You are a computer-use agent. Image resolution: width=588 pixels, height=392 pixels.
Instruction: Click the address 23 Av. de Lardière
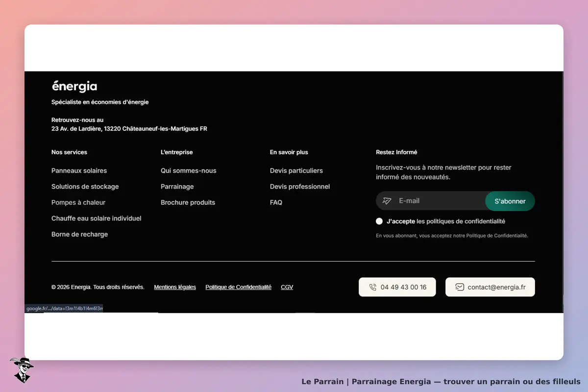click(x=129, y=129)
